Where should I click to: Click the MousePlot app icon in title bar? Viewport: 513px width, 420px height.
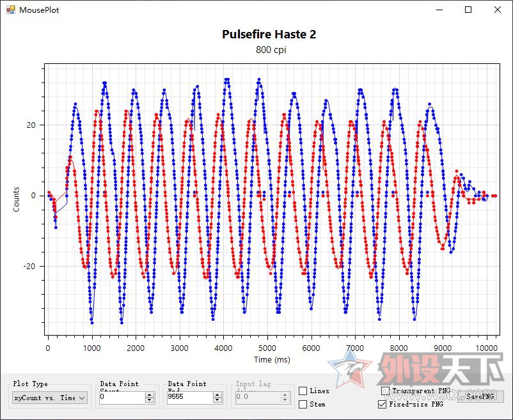(x=11, y=10)
